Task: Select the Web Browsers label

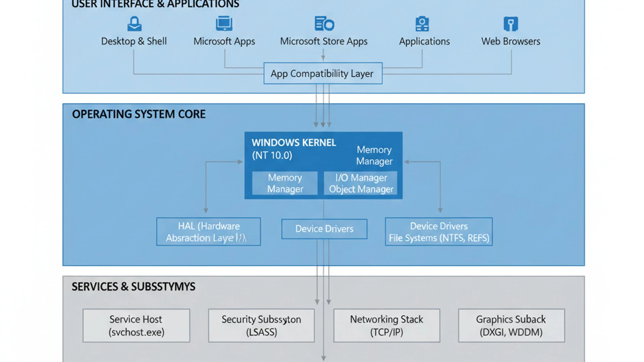Action: point(511,41)
